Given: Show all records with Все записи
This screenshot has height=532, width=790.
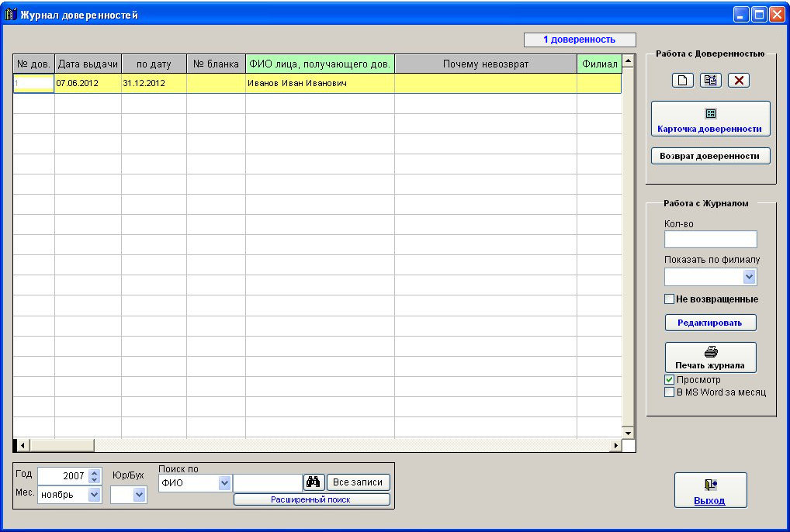Looking at the screenshot, I should (359, 482).
